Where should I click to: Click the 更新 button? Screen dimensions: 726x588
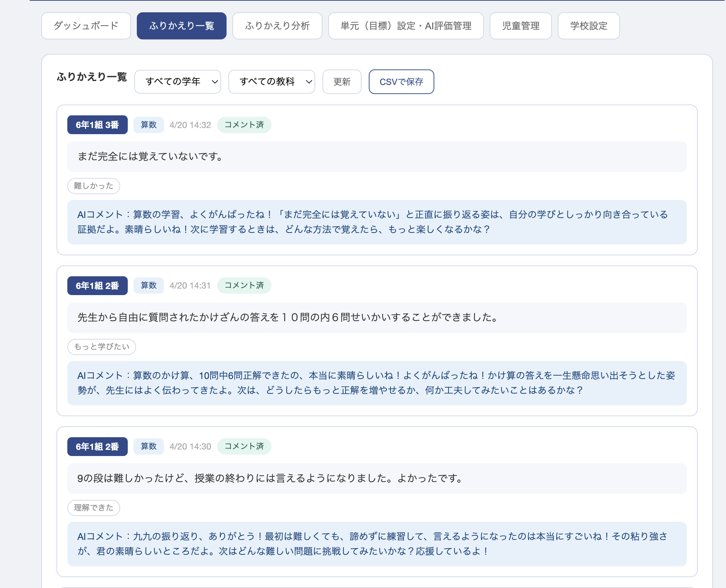click(342, 82)
